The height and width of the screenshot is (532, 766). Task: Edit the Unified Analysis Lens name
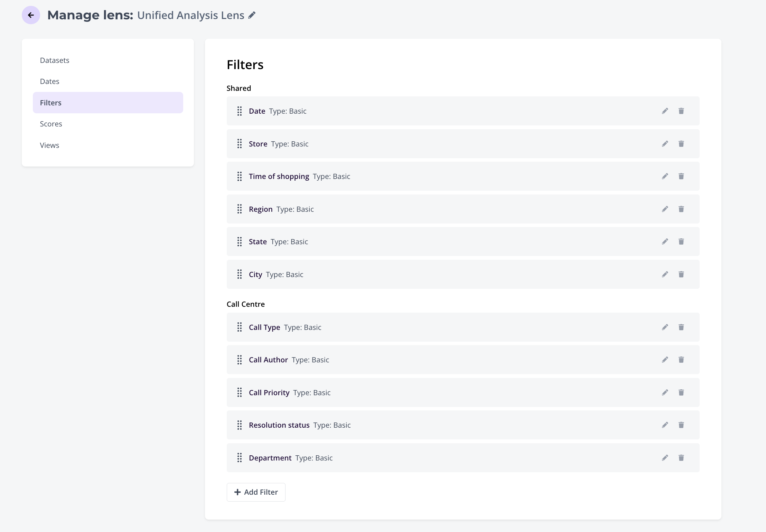click(252, 15)
